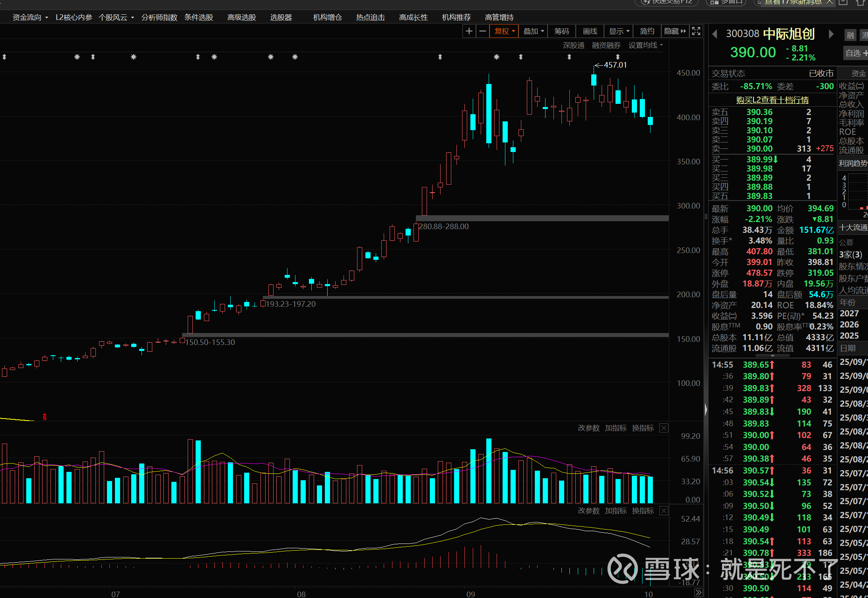Go to next stock arrow
Image resolution: width=868 pixels, height=598 pixels.
[x=831, y=34]
